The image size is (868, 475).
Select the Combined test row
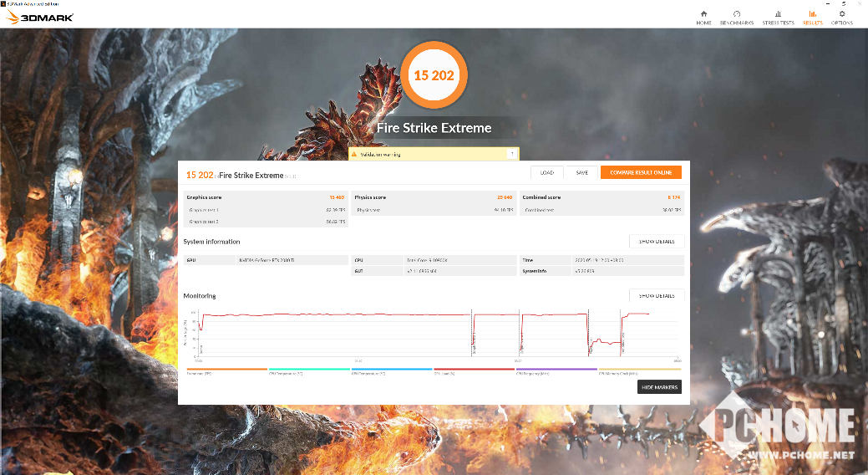coord(602,210)
